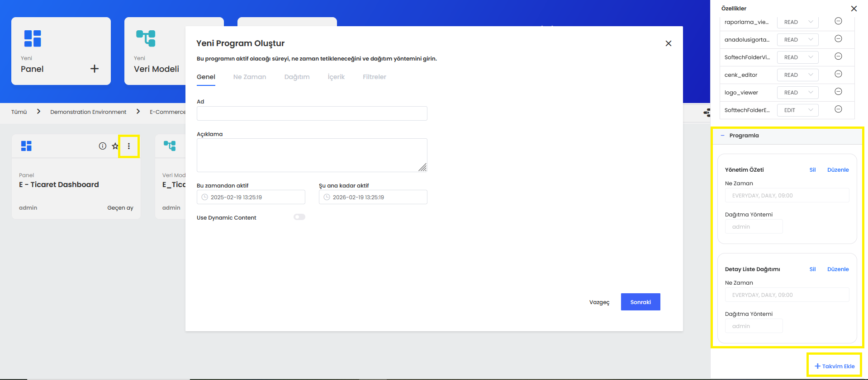Click clock icon in Bu zamandan aktif field

204,197
